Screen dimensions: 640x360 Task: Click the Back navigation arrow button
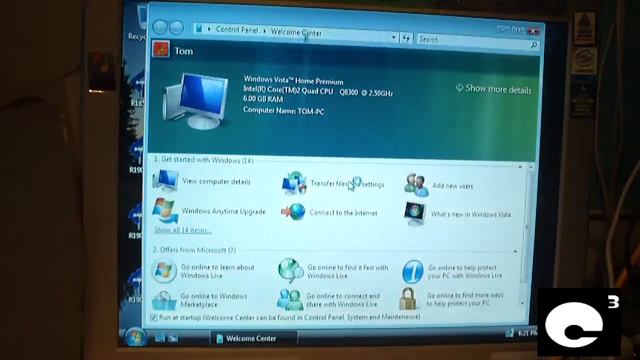160,28
